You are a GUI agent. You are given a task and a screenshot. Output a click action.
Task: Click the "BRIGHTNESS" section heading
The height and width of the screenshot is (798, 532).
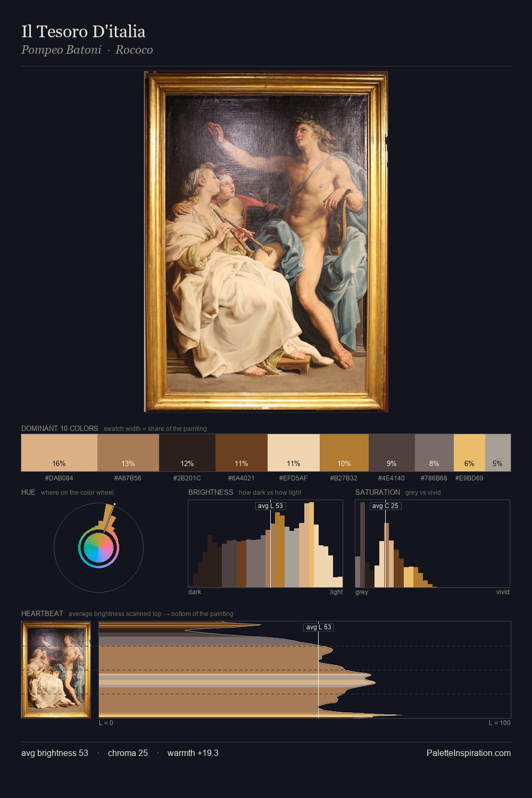[211, 492]
